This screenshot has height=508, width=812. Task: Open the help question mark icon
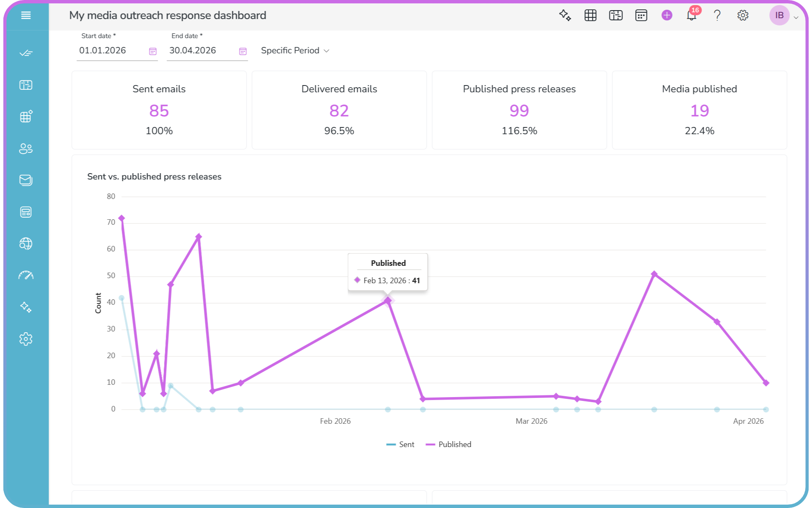click(717, 16)
